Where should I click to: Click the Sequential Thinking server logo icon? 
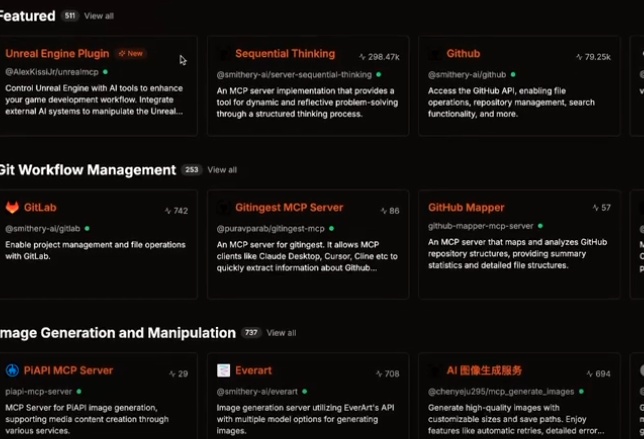pos(223,54)
